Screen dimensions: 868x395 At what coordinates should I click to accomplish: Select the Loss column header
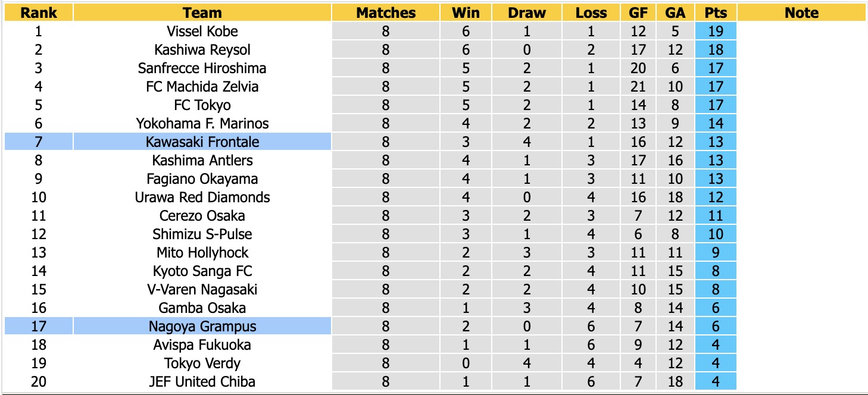(591, 12)
